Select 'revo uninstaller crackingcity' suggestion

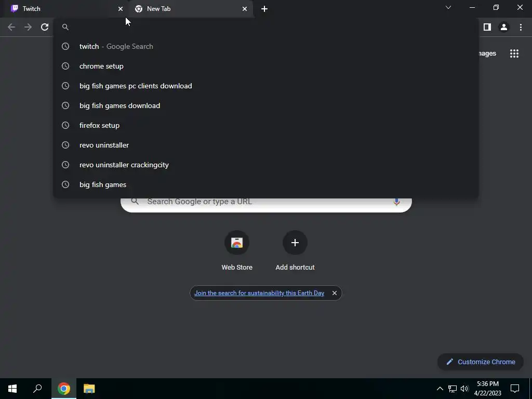[x=265, y=165]
